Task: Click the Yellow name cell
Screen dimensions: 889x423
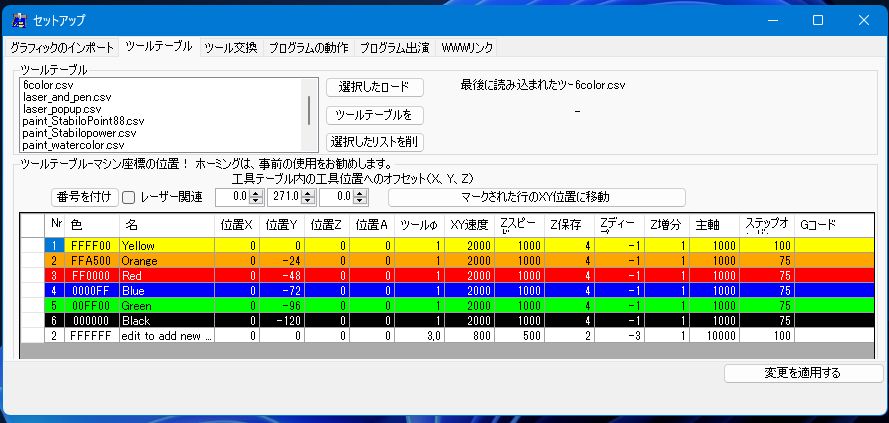Action: click(167, 246)
